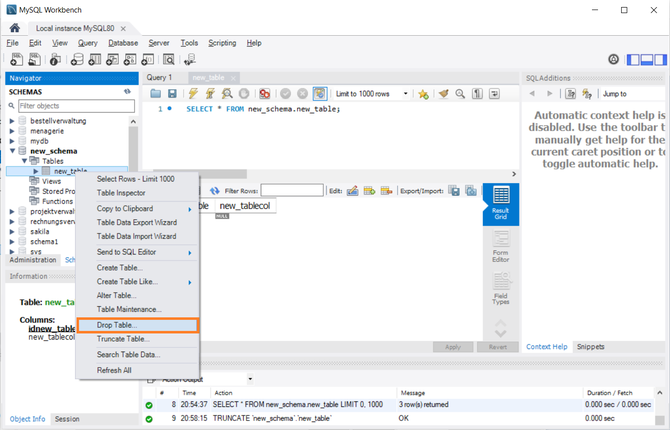670x430 pixels.
Task: Open the home screen tab icon
Action: [x=15, y=28]
